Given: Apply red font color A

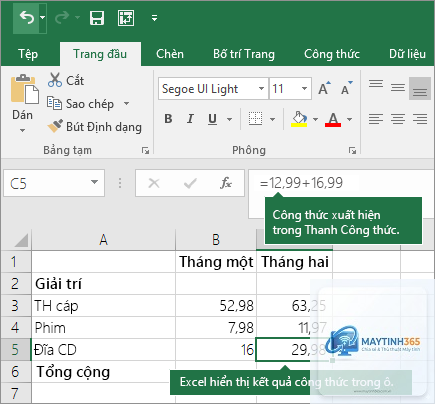Looking at the screenshot, I should (333, 119).
